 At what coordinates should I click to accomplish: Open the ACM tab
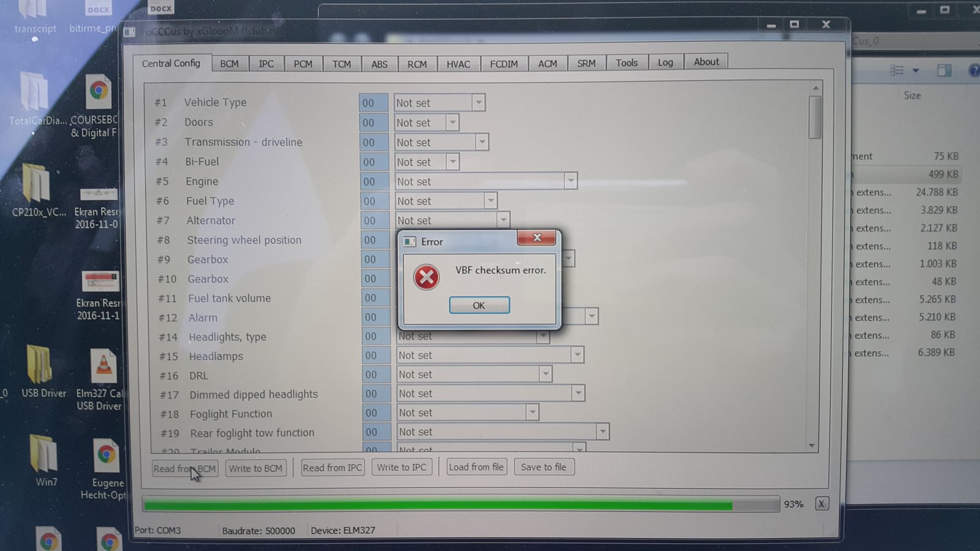coord(548,64)
